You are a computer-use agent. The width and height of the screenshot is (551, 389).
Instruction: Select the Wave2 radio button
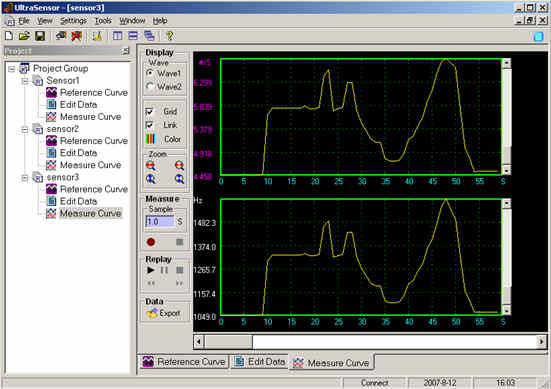pyautogui.click(x=150, y=86)
